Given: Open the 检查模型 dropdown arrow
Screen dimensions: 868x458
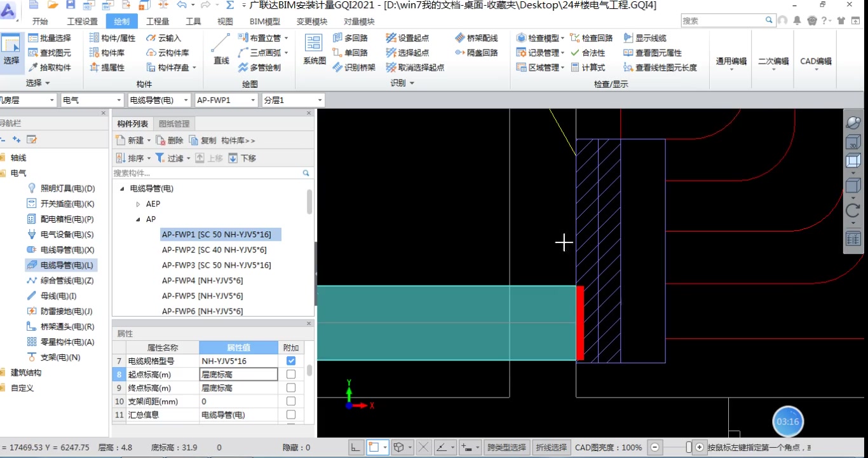Looking at the screenshot, I should click(x=562, y=37).
